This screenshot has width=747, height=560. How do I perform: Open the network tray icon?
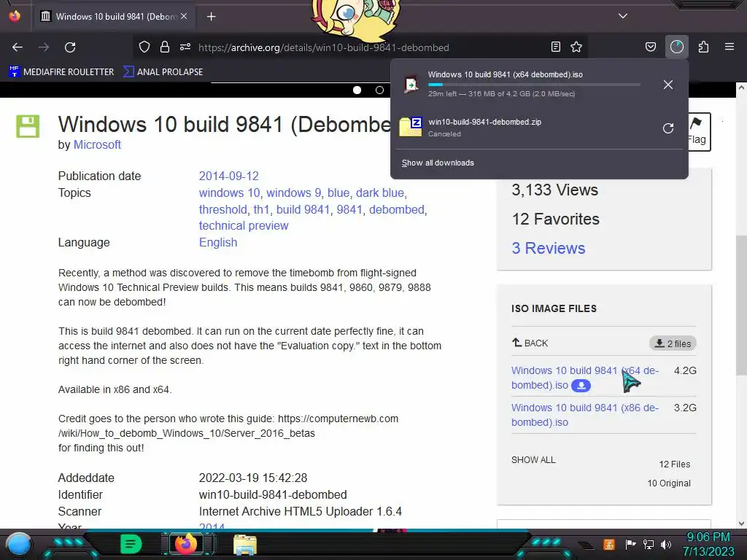pos(649,544)
